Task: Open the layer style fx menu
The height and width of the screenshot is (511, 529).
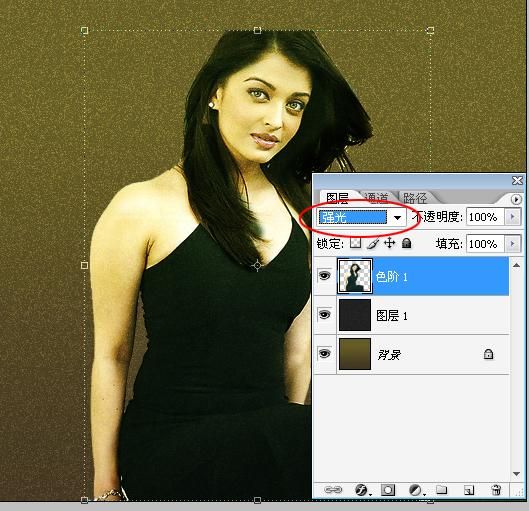Action: click(x=362, y=489)
